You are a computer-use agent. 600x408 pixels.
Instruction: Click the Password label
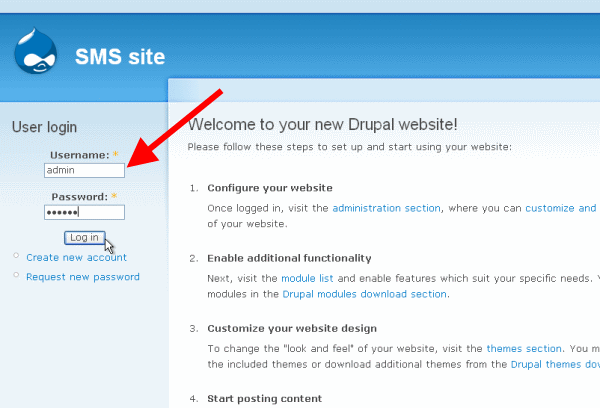tap(80, 197)
